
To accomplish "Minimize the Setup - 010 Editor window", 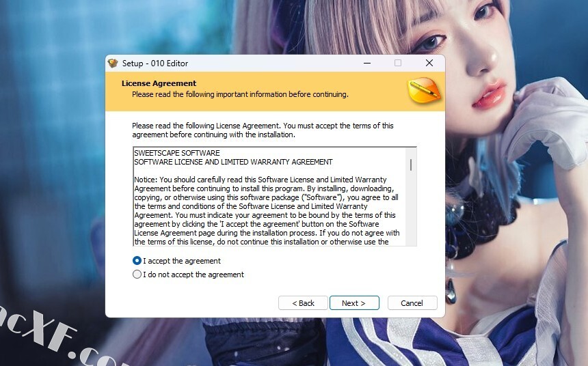I will pos(367,63).
